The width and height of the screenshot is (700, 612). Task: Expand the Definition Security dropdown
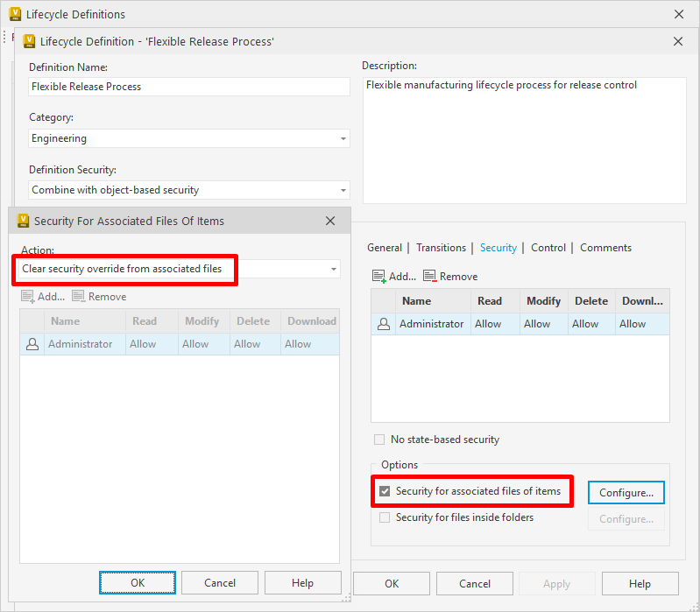pyautogui.click(x=189, y=190)
